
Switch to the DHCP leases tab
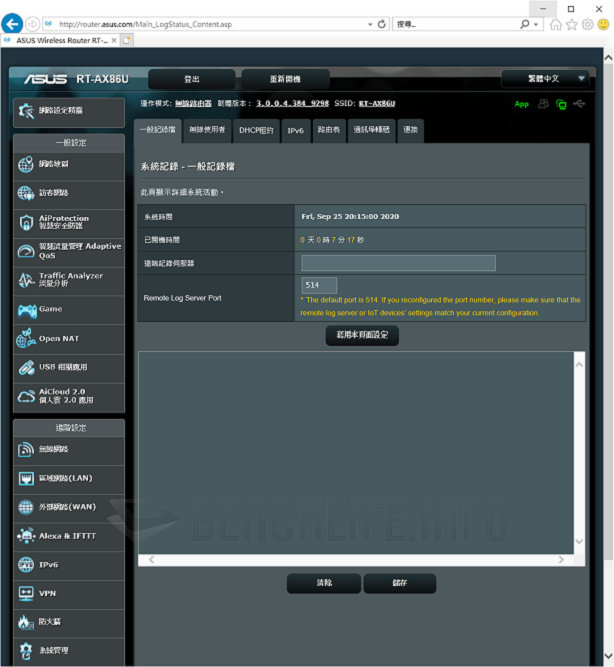click(x=256, y=131)
